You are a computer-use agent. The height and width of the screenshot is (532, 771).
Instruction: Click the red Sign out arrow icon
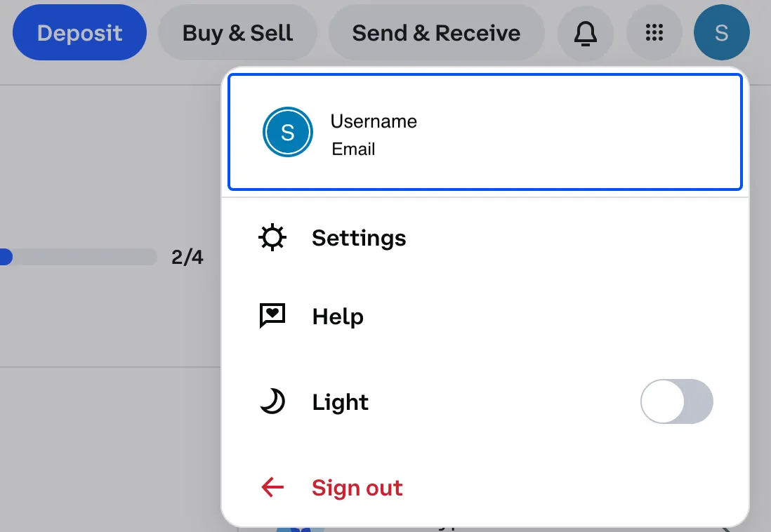click(x=272, y=487)
